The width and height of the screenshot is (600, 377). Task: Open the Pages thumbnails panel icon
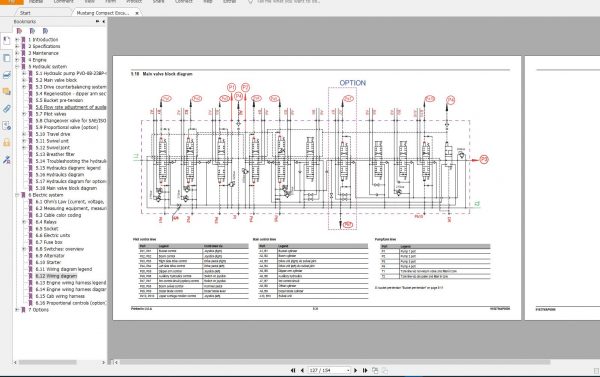pyautogui.click(x=7, y=58)
